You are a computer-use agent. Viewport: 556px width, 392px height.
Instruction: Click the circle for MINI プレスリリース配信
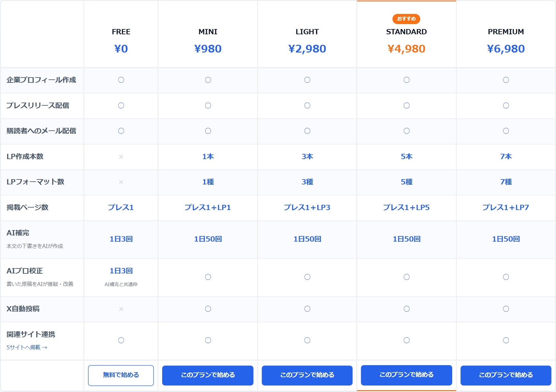208,106
